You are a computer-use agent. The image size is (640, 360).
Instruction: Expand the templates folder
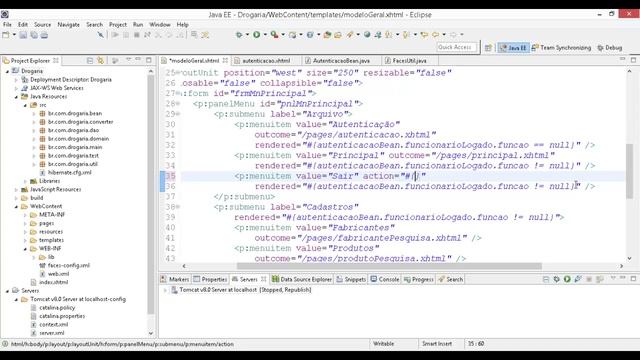pyautogui.click(x=25, y=240)
